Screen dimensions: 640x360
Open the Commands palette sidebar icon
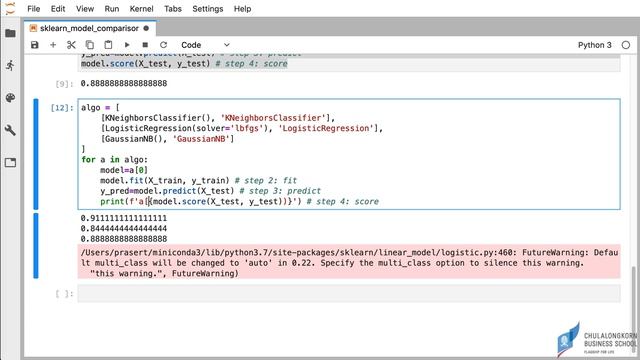(10, 98)
